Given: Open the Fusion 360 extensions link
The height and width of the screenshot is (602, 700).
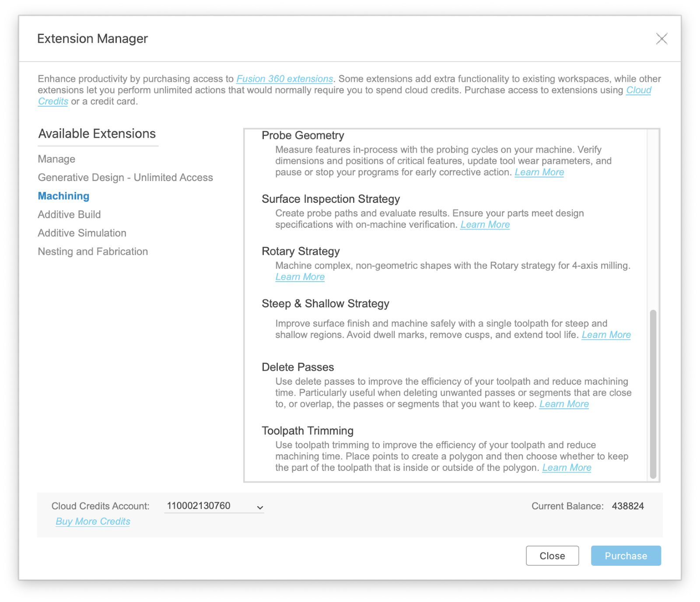Looking at the screenshot, I should point(284,79).
